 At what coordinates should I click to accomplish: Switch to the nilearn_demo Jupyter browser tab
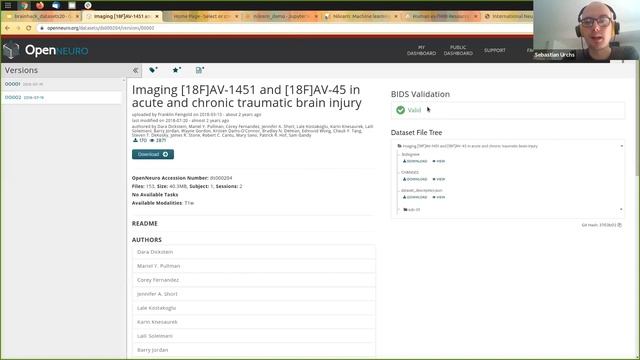[x=282, y=16]
